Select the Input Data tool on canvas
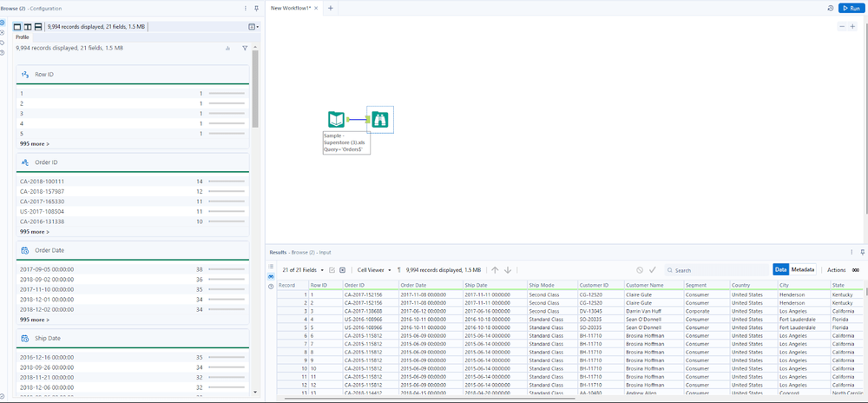 [x=337, y=121]
